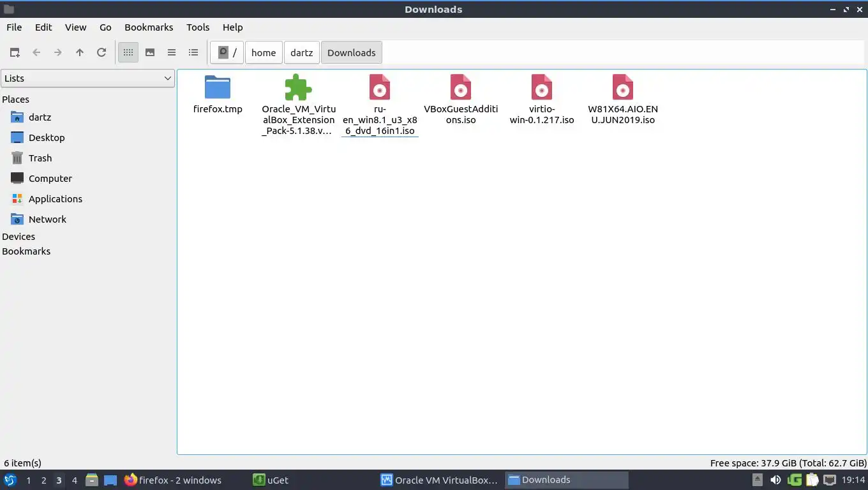868x490 pixels.
Task: Click the show desktop panel icon
Action: (x=110, y=480)
